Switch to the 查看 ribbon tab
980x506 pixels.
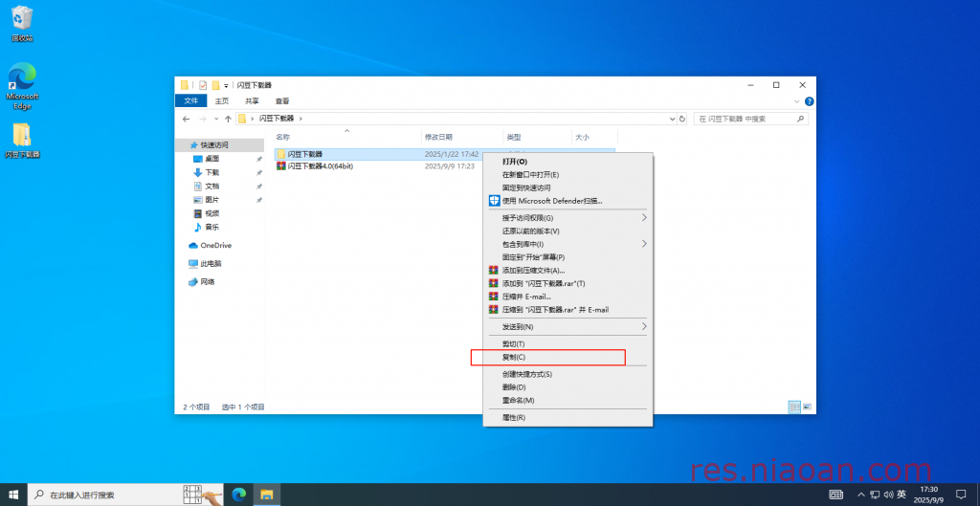(x=282, y=101)
